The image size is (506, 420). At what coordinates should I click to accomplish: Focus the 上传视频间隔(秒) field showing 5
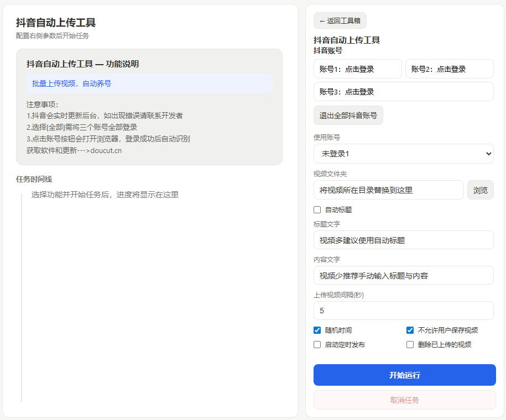point(403,311)
